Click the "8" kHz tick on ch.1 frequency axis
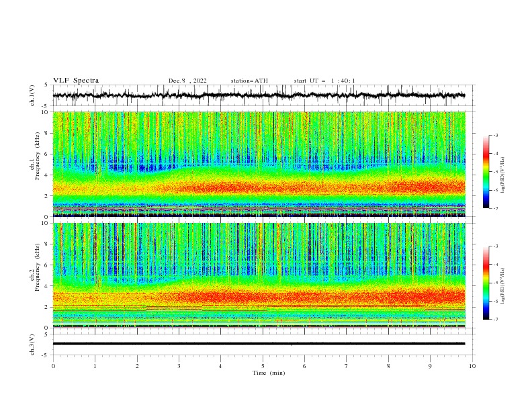 click(46, 133)
